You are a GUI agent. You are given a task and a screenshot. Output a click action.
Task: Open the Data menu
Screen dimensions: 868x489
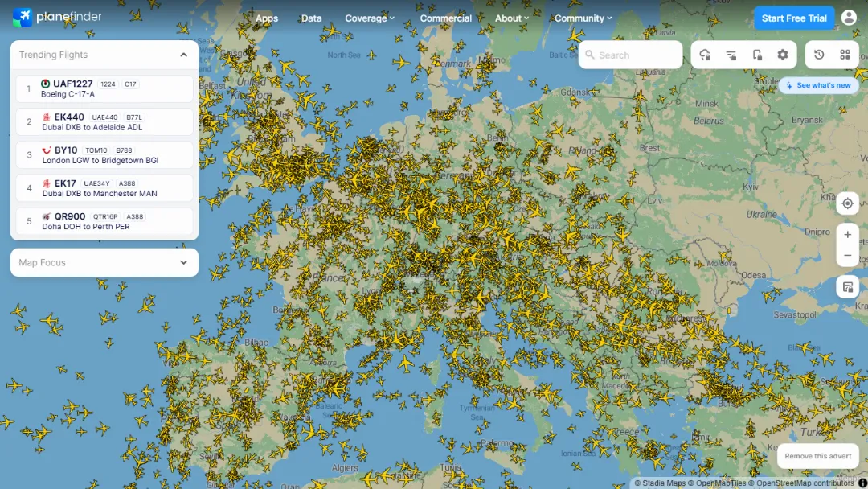pos(311,18)
